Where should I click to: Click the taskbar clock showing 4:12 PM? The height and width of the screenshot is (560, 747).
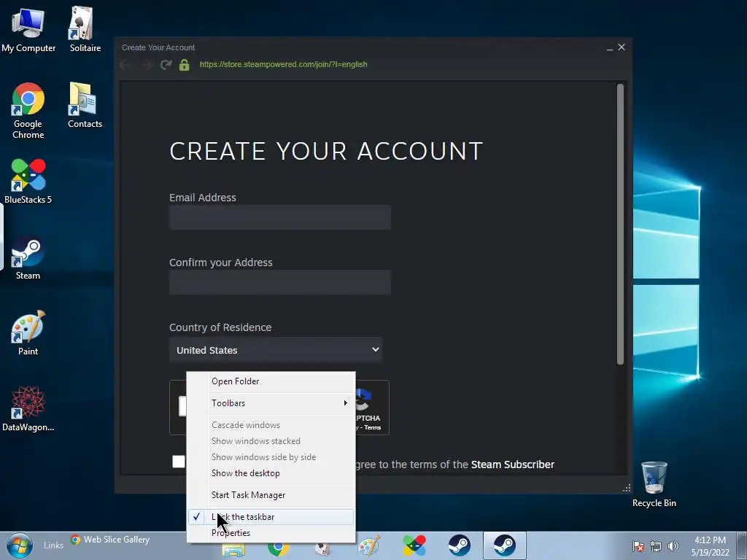click(x=710, y=546)
